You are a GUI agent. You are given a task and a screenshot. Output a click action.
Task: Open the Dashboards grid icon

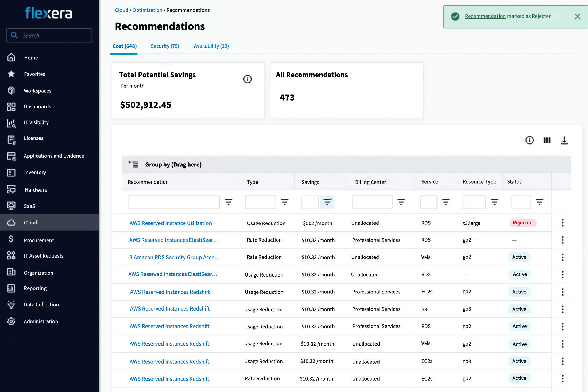[x=11, y=106]
